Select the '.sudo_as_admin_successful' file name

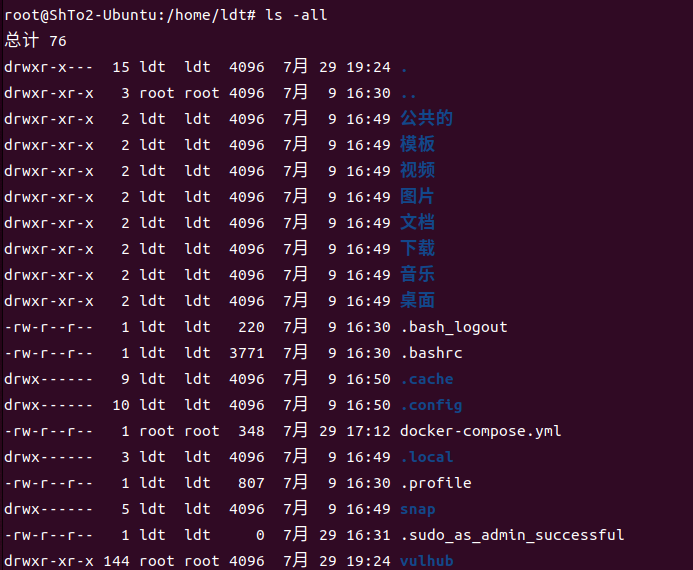coord(512,535)
